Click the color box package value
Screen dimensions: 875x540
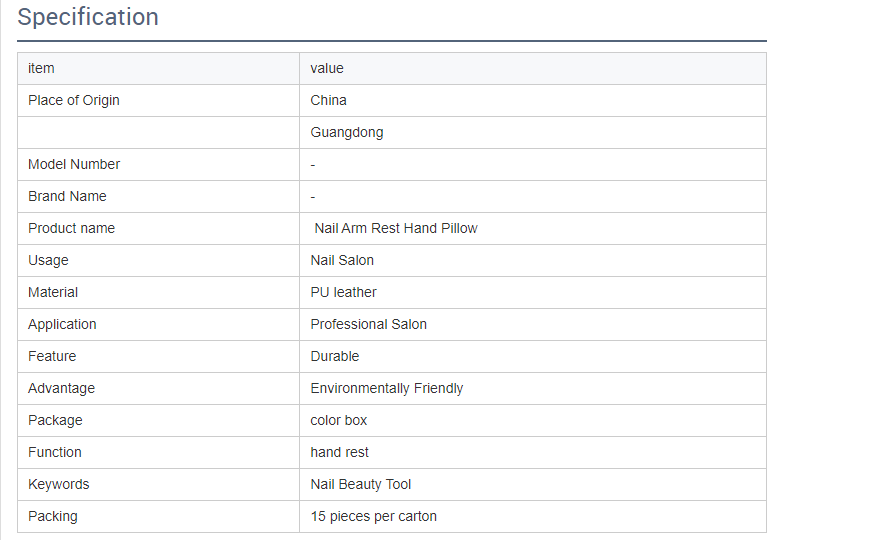pyautogui.click(x=338, y=421)
